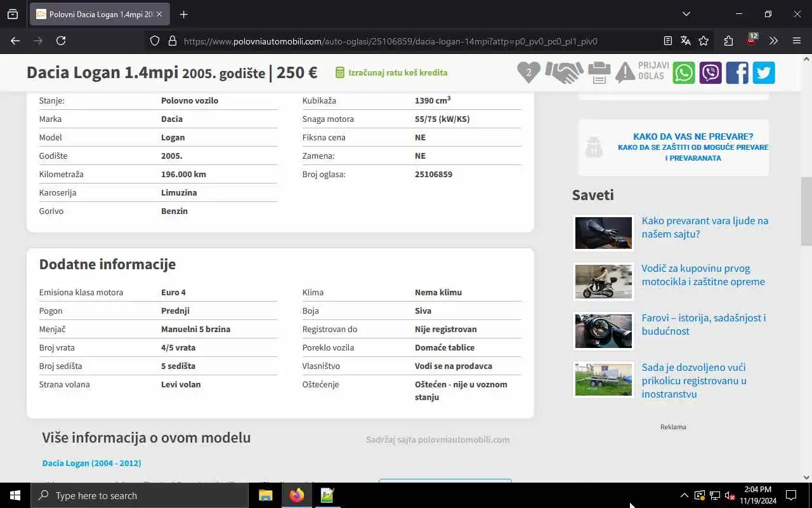Click the scammer laptop article thumbnail
This screenshot has height=508, width=812.
tap(603, 233)
